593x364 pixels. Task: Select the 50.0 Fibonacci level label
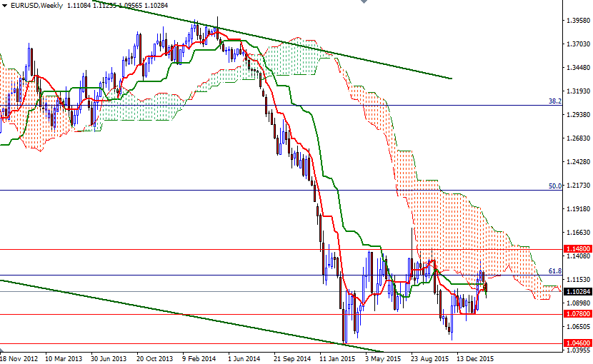click(x=555, y=186)
